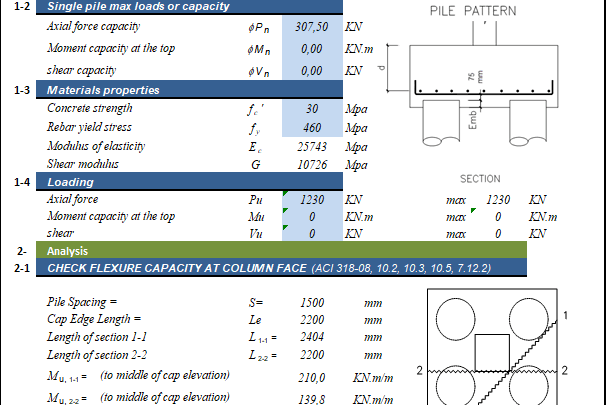The width and height of the screenshot is (606, 405).
Task: Click the 'Single pile max loads or capacity' header
Action: pyautogui.click(x=189, y=7)
